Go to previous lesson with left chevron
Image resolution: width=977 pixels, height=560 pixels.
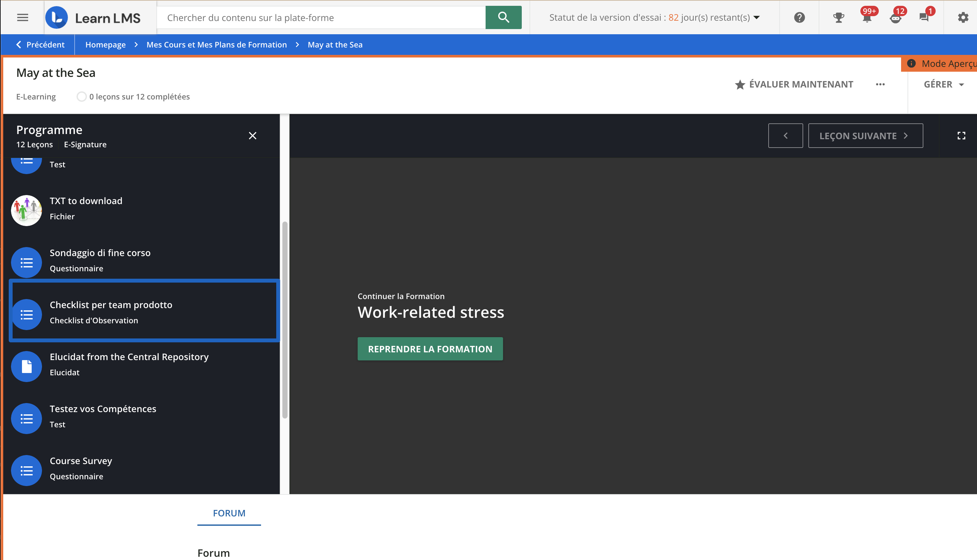tap(785, 136)
